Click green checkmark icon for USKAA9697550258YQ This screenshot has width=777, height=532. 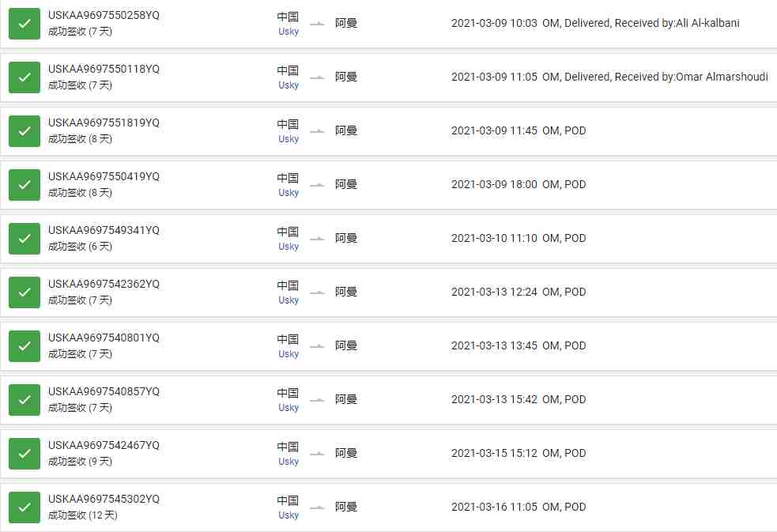(25, 23)
